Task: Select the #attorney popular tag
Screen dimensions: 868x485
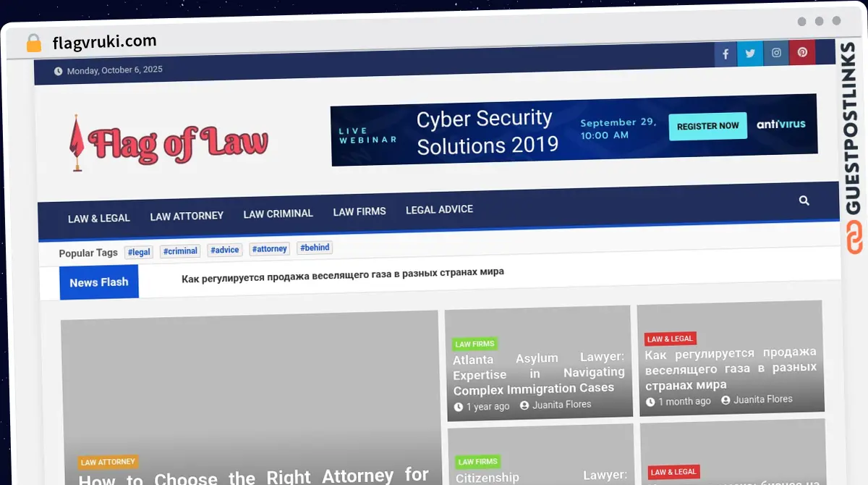Action: point(270,248)
